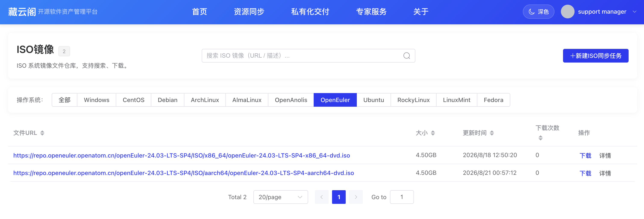Select the OpenEuler filter
The width and height of the screenshot is (644, 219).
pyautogui.click(x=335, y=100)
